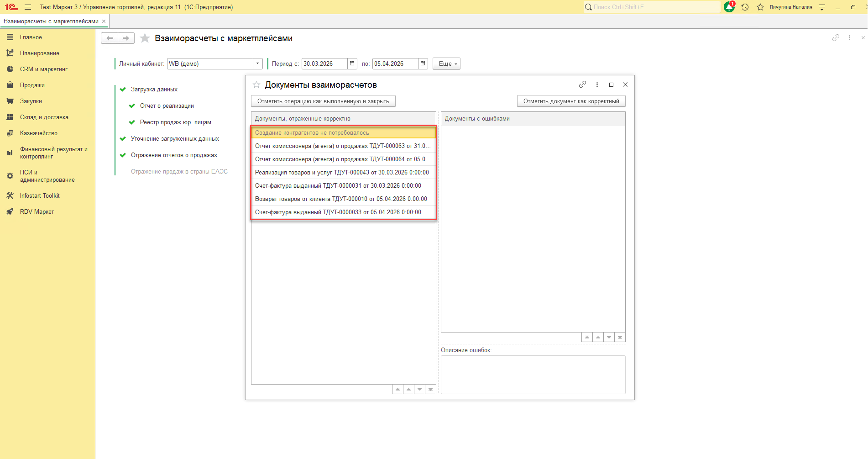The image size is (868, 459).
Task: Open the Еще dropdown menu
Action: [446, 63]
